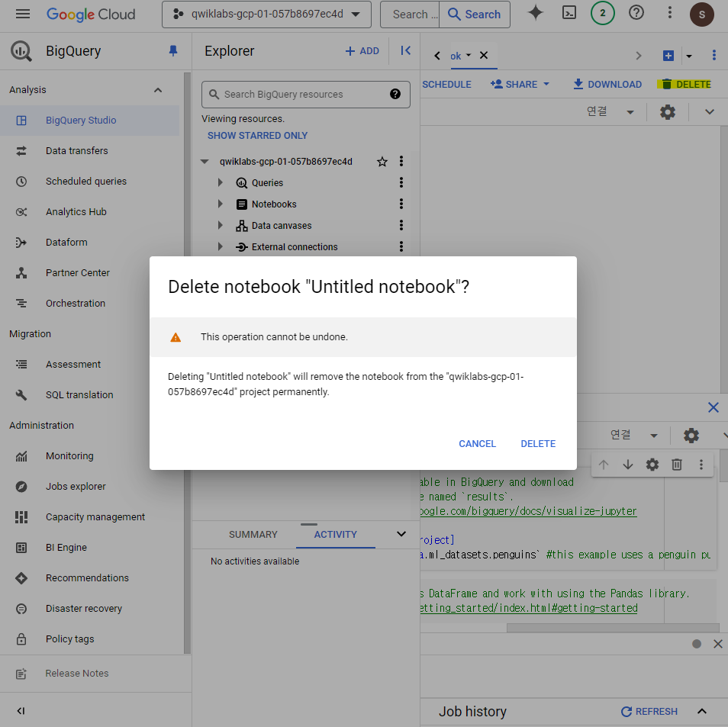Open Queries row three-dot menu
728x727 pixels.
pos(401,182)
